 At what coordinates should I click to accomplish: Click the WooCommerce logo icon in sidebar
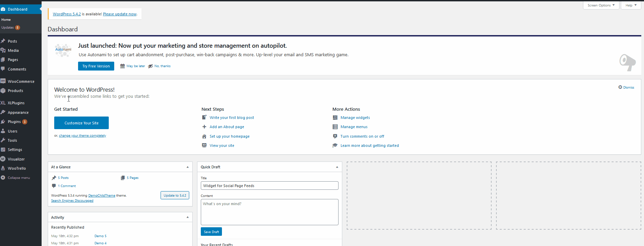click(3, 81)
